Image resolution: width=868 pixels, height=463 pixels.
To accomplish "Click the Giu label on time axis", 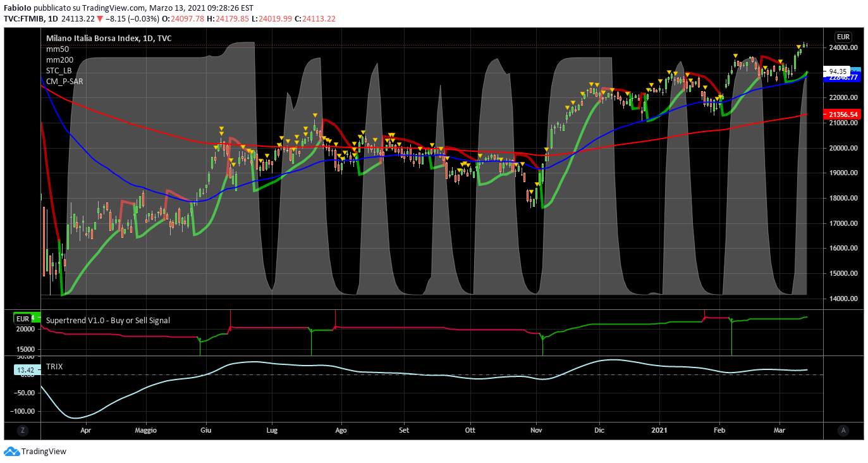I will point(206,430).
